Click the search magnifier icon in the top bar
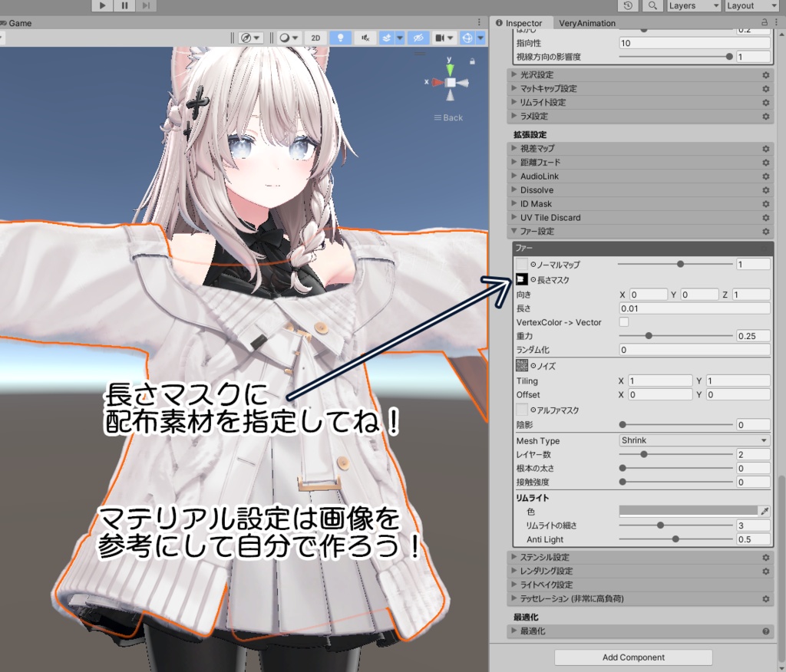 (654, 6)
